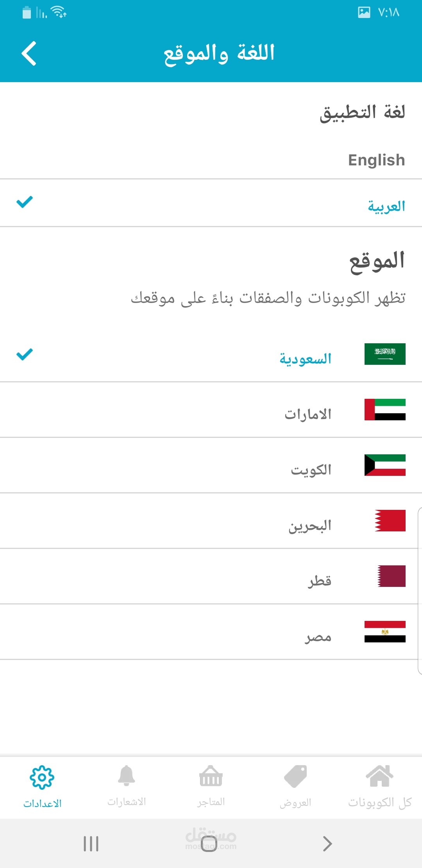This screenshot has width=422, height=868.
Task: Tap the Egypt flag icon
Action: 385,631
